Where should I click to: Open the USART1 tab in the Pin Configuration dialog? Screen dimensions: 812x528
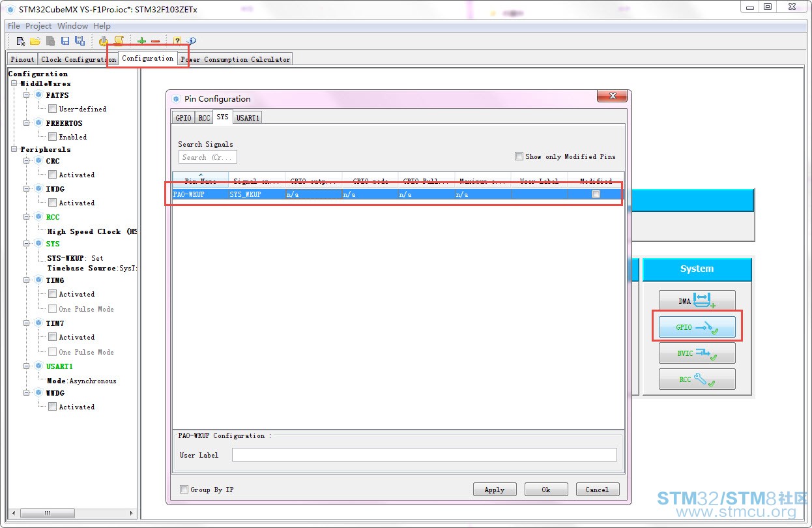[x=248, y=118]
